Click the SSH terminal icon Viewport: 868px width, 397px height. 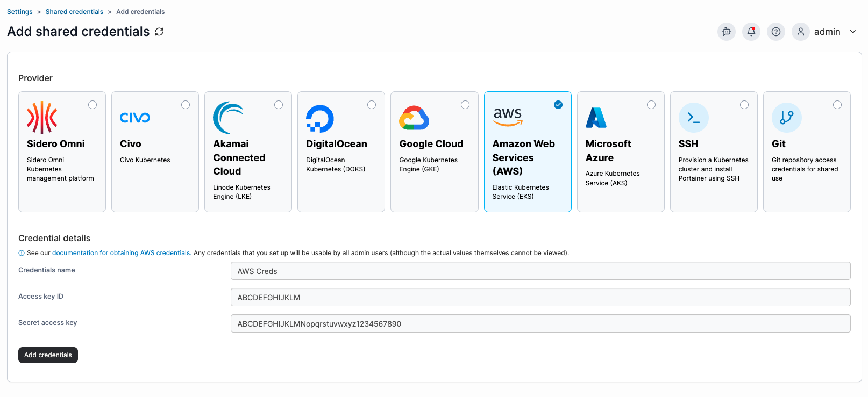(x=693, y=118)
